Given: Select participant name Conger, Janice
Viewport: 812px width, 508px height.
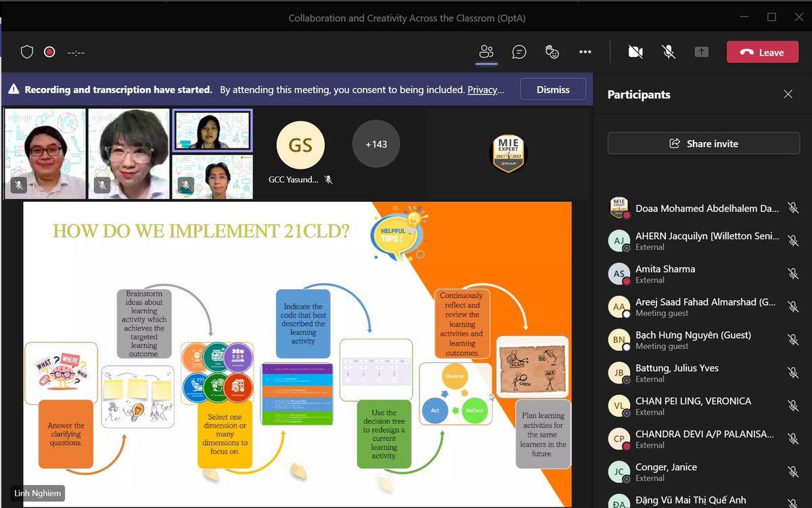Looking at the screenshot, I should click(666, 467).
